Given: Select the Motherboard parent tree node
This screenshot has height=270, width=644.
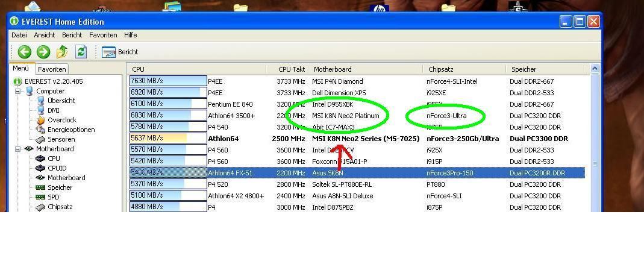Looking at the screenshot, I should click(49, 149).
